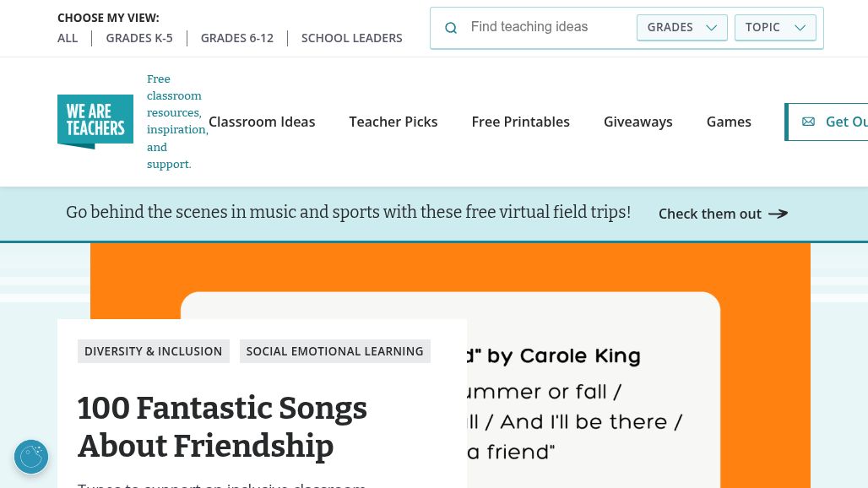Click the search magnifier icon

451,28
